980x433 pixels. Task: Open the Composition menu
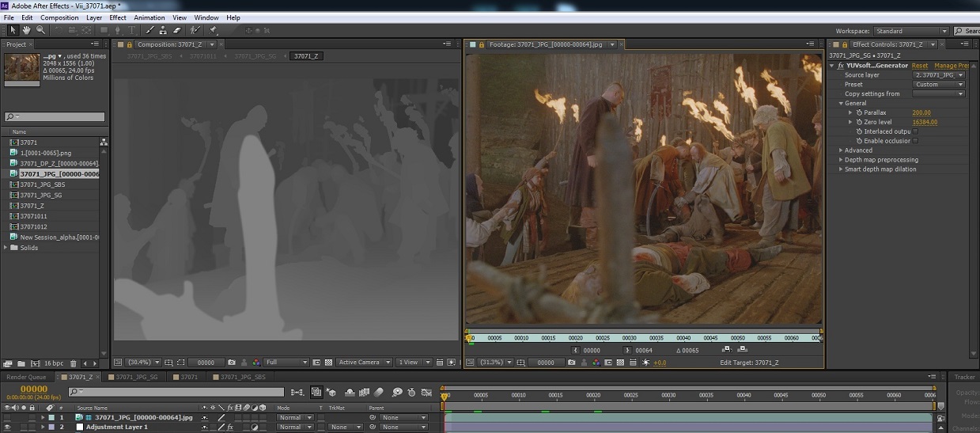click(x=59, y=17)
